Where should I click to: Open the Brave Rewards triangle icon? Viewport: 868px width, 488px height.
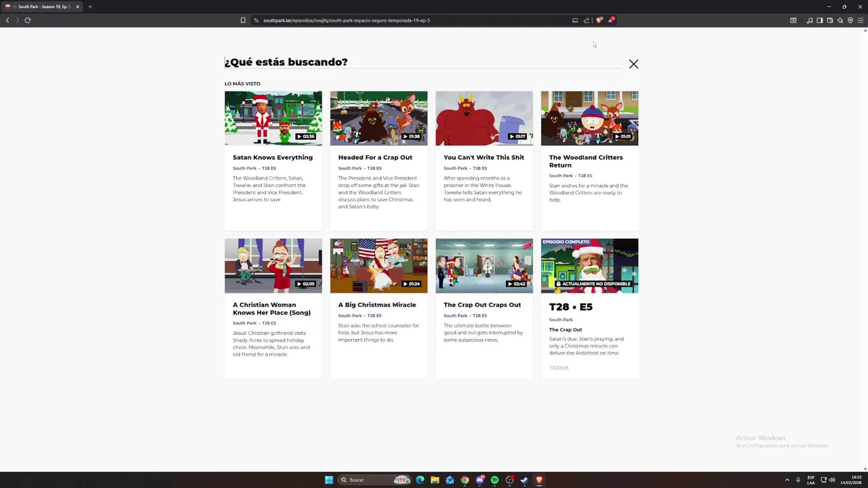click(x=610, y=20)
